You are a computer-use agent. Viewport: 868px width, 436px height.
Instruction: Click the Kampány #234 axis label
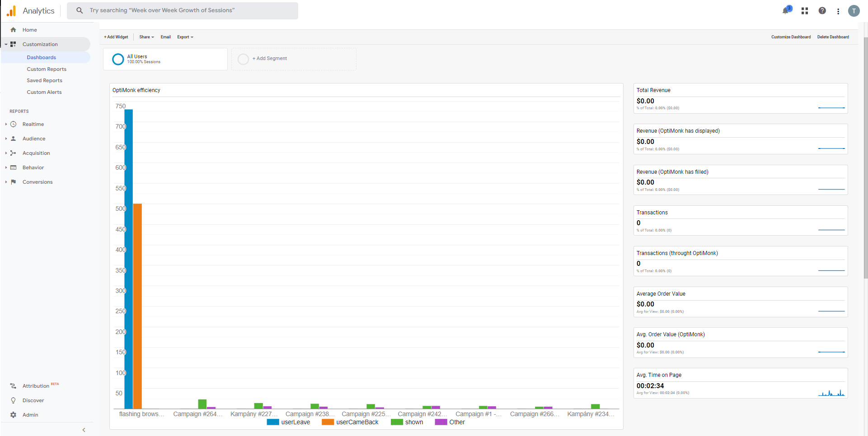(x=591, y=414)
